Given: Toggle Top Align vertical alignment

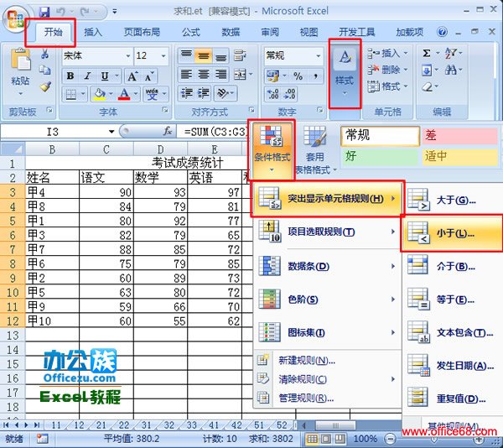Looking at the screenshot, I should 186,55.
